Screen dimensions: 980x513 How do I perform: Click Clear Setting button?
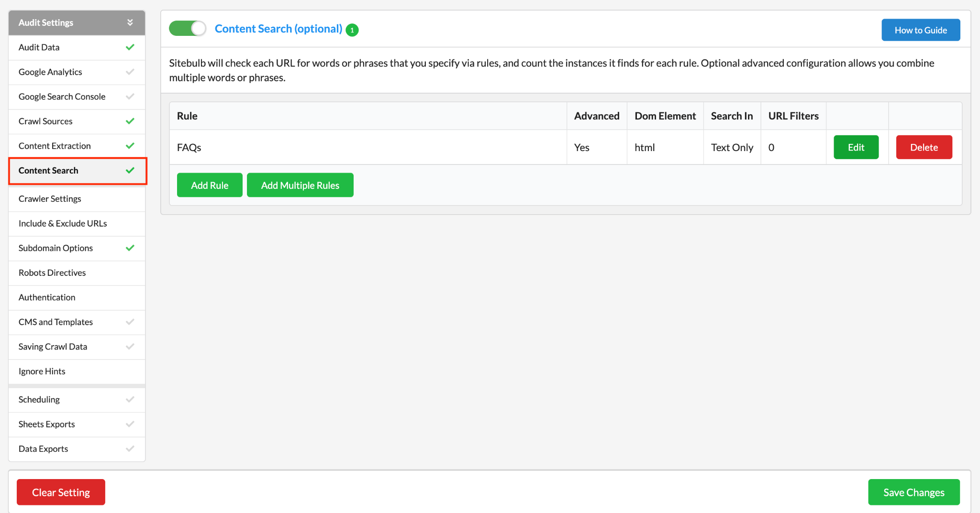pyautogui.click(x=61, y=492)
